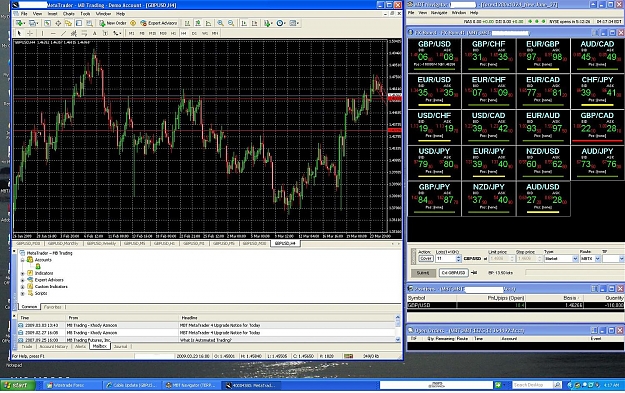The height and width of the screenshot is (393, 625).
Task: Click the Cxl GBP/USD button
Action: click(x=453, y=273)
